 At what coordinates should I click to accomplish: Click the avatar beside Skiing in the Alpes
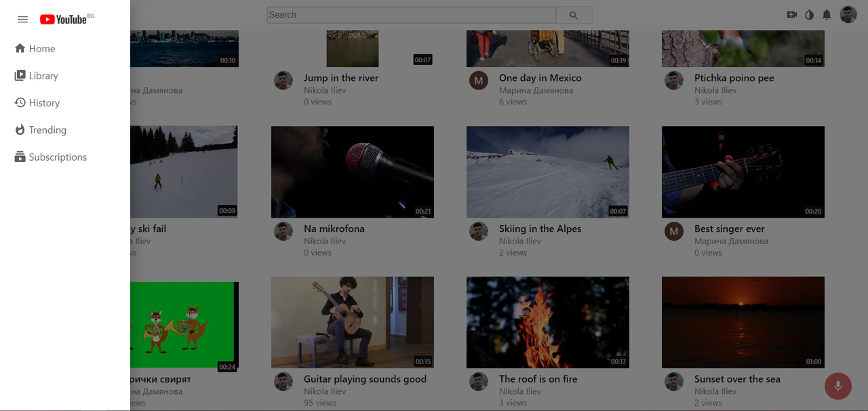coord(479,231)
